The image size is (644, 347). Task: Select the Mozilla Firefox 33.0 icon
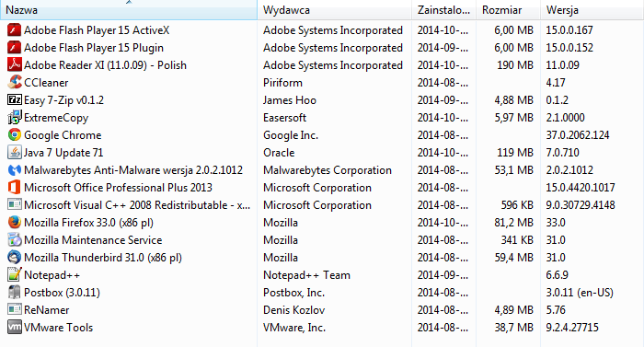click(x=15, y=223)
